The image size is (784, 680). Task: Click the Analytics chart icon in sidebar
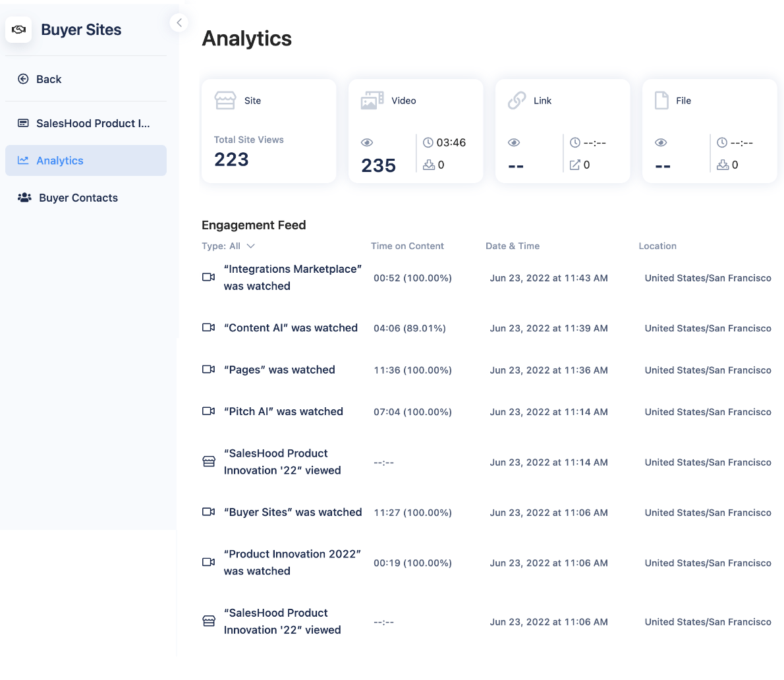[23, 160]
